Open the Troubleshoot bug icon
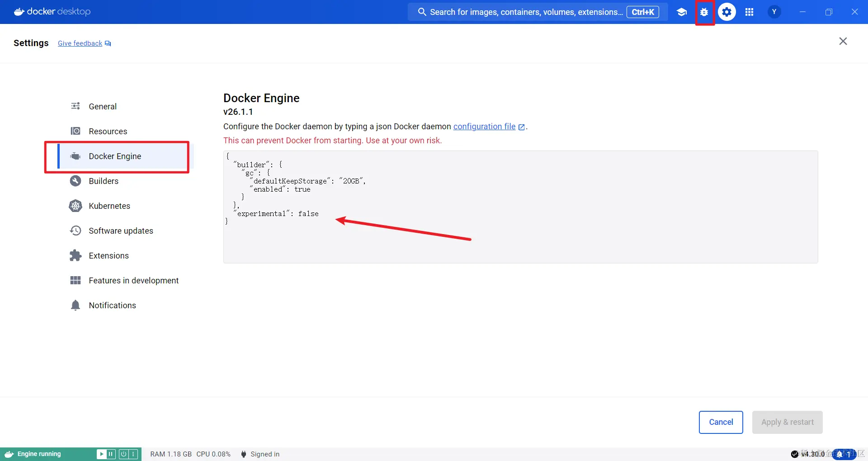 click(704, 12)
